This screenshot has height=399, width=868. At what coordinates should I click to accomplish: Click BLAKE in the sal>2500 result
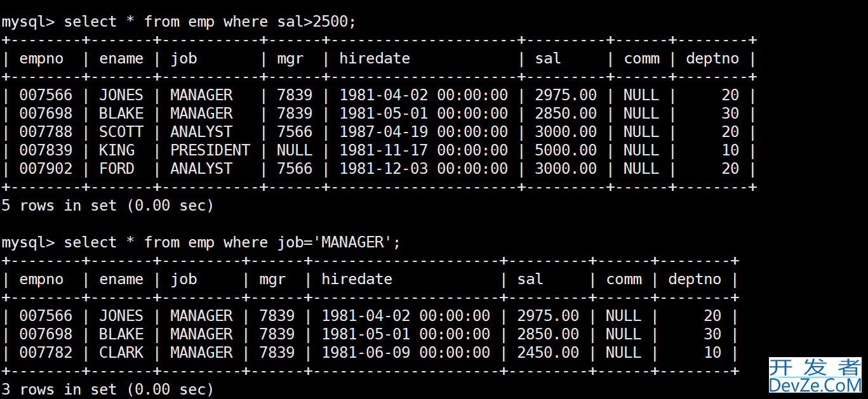coord(121,114)
